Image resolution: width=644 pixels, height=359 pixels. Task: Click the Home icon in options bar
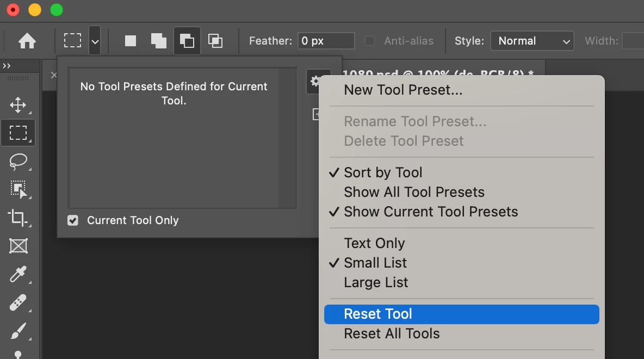coord(27,41)
